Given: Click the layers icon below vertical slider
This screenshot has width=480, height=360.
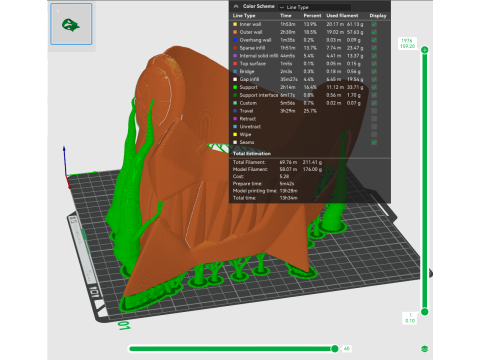Looking at the screenshot, I should point(424,349).
